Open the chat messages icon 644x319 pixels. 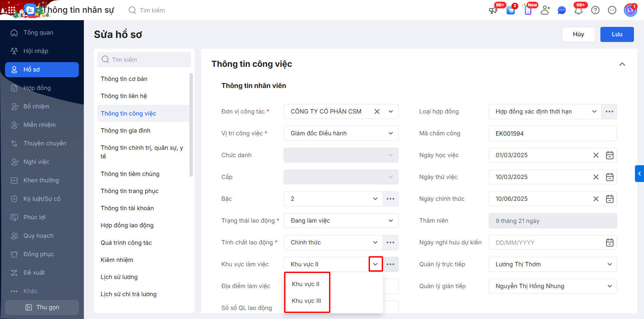561,10
